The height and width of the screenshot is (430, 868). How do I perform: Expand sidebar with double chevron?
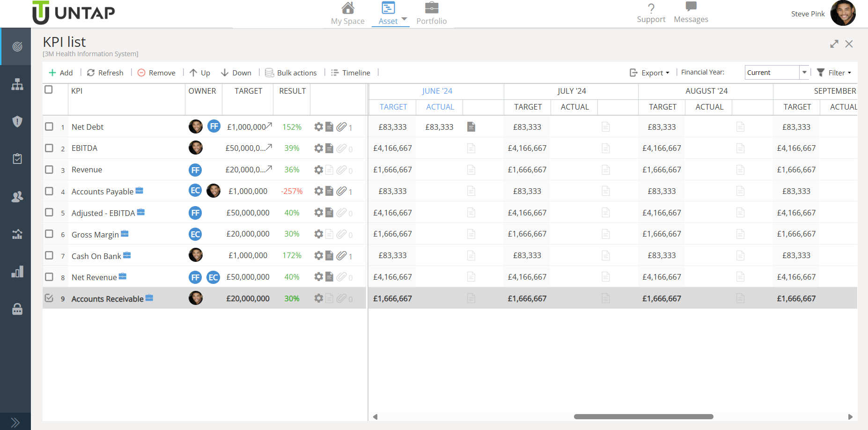(x=15, y=423)
